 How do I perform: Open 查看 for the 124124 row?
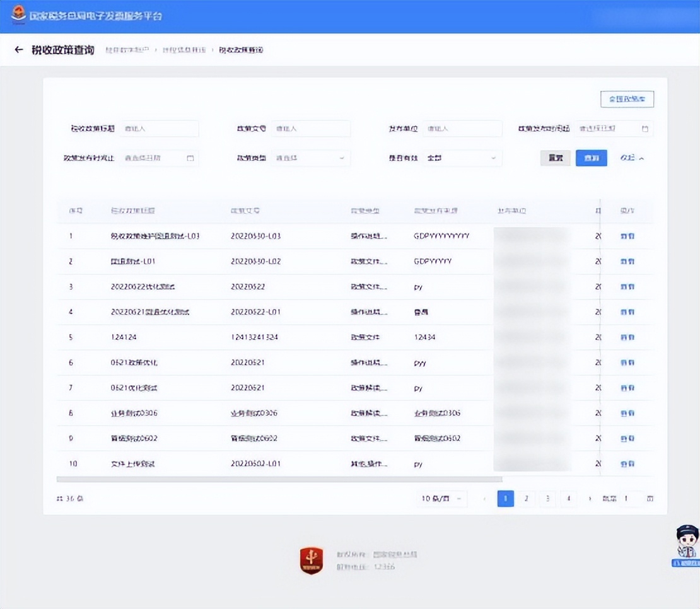tap(627, 337)
